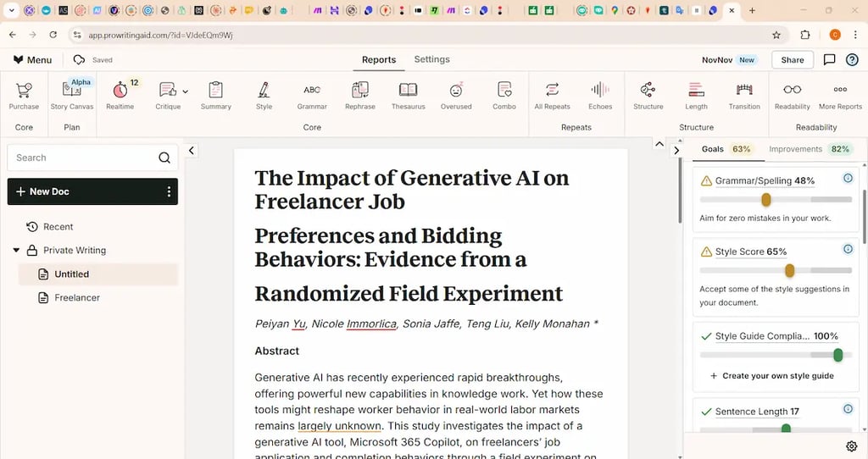Start the Realtime report
The width and height of the screenshot is (868, 459).
click(120, 97)
